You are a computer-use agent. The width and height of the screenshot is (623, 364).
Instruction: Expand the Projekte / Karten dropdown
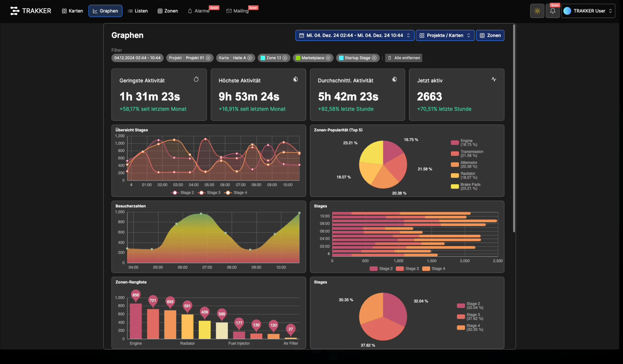(x=445, y=35)
